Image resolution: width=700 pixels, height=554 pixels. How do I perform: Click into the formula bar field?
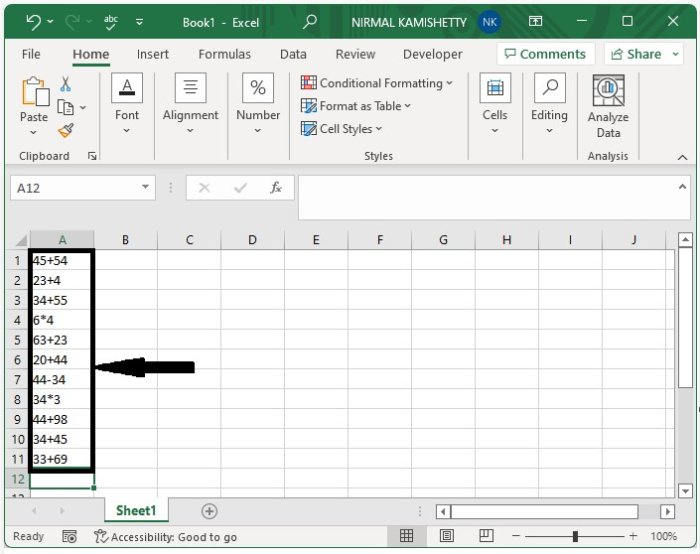(487, 197)
